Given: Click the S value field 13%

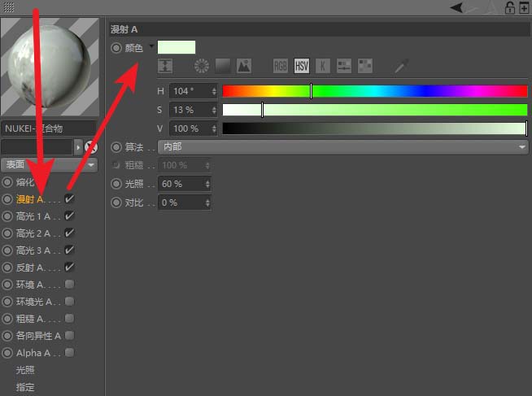Looking at the screenshot, I should click(194, 110).
